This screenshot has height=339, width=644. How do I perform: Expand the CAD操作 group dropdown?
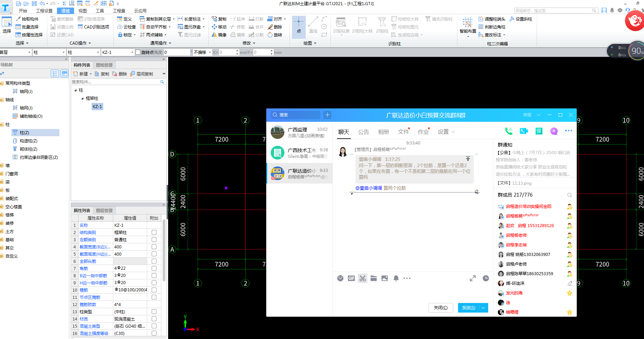pyautogui.click(x=90, y=43)
